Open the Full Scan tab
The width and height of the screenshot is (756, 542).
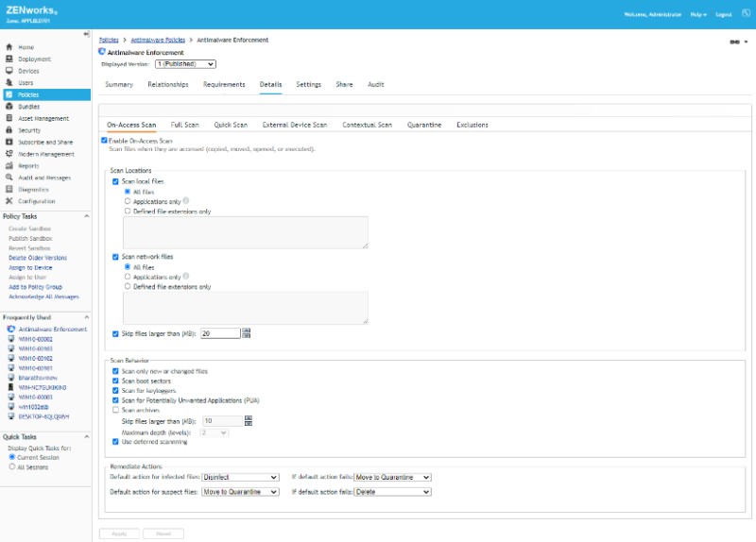[184, 125]
